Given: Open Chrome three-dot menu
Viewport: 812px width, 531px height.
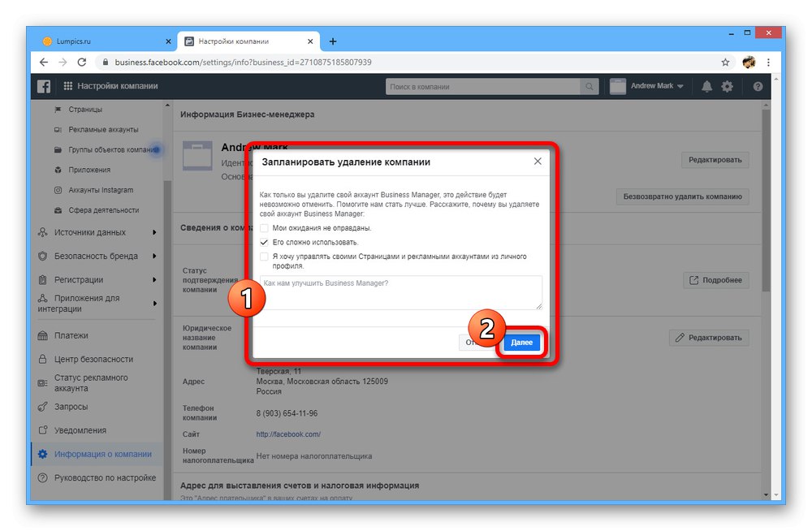Looking at the screenshot, I should coord(768,63).
